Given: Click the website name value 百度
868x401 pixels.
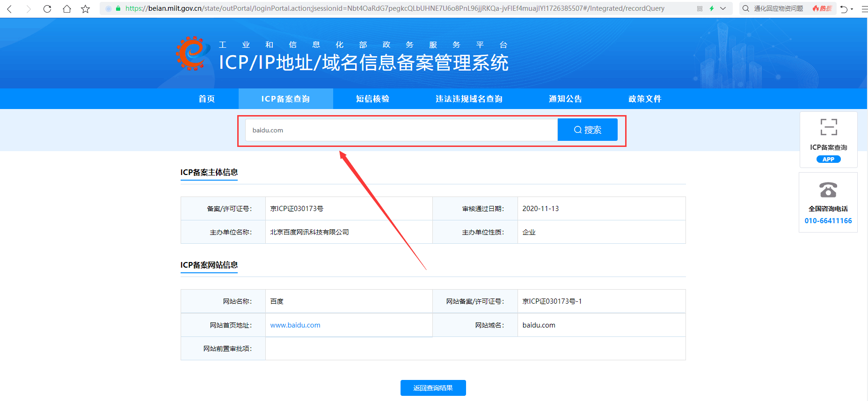Looking at the screenshot, I should click(277, 301).
